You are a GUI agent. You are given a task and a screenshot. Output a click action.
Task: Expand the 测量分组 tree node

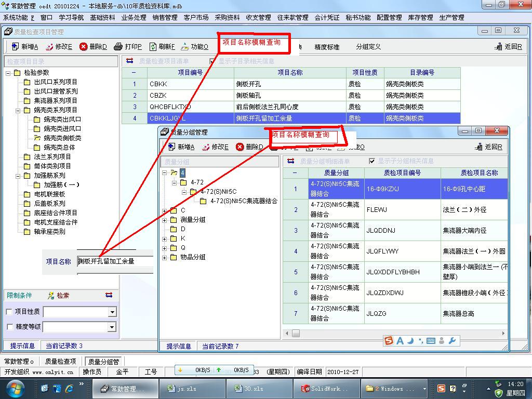pos(165,220)
